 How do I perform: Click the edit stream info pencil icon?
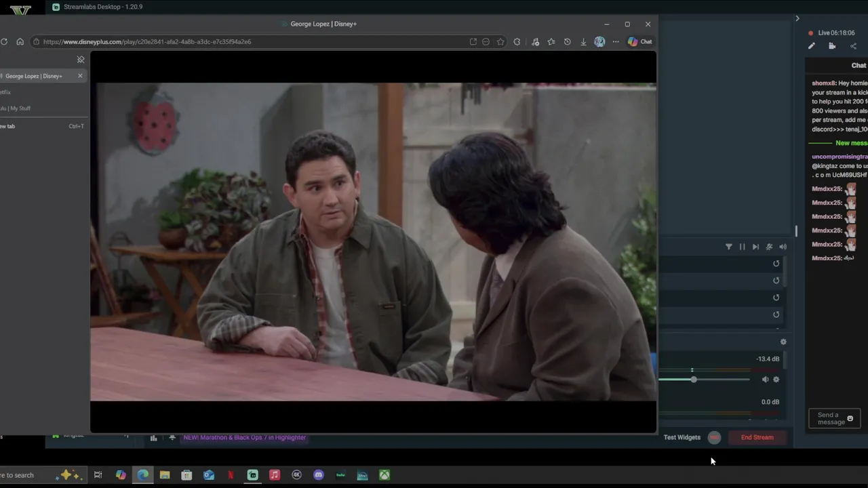pos(812,46)
